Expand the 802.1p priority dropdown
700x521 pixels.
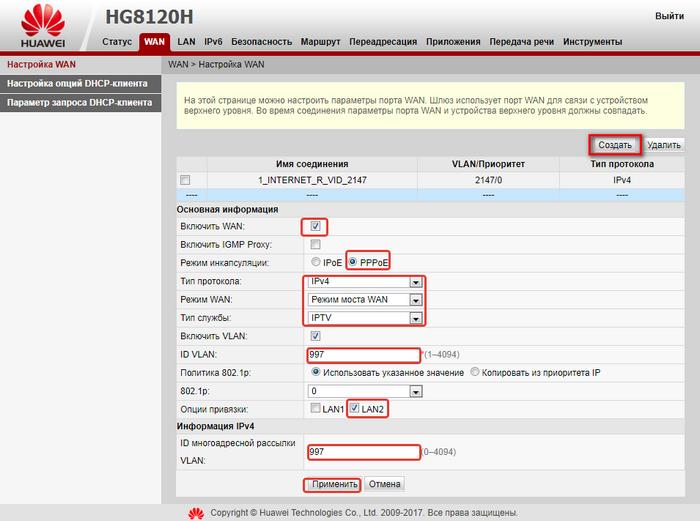366,391
